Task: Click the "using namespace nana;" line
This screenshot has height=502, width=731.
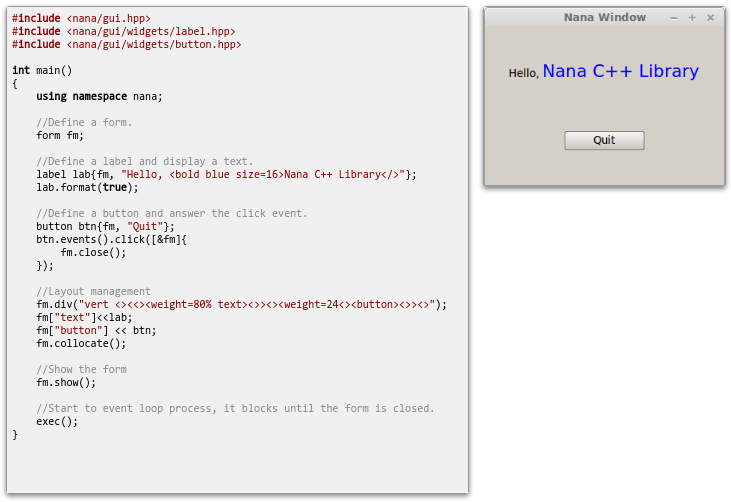Action: tap(99, 96)
